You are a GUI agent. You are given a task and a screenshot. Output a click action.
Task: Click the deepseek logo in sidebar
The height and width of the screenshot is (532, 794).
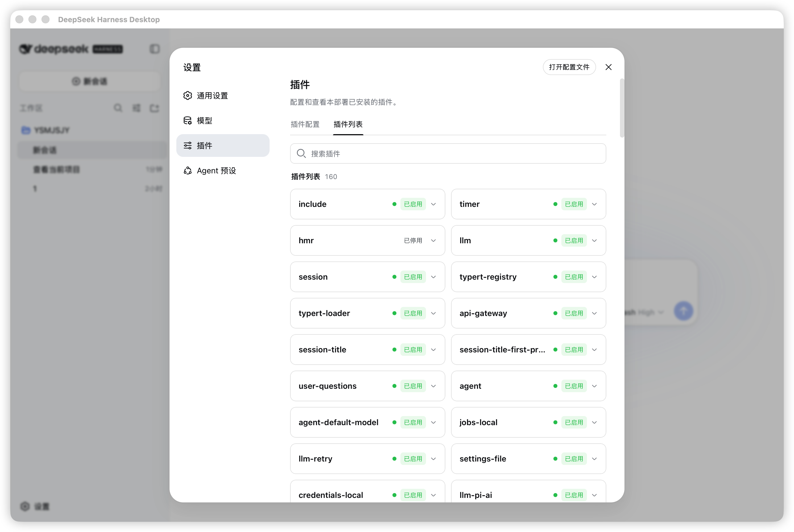point(71,49)
